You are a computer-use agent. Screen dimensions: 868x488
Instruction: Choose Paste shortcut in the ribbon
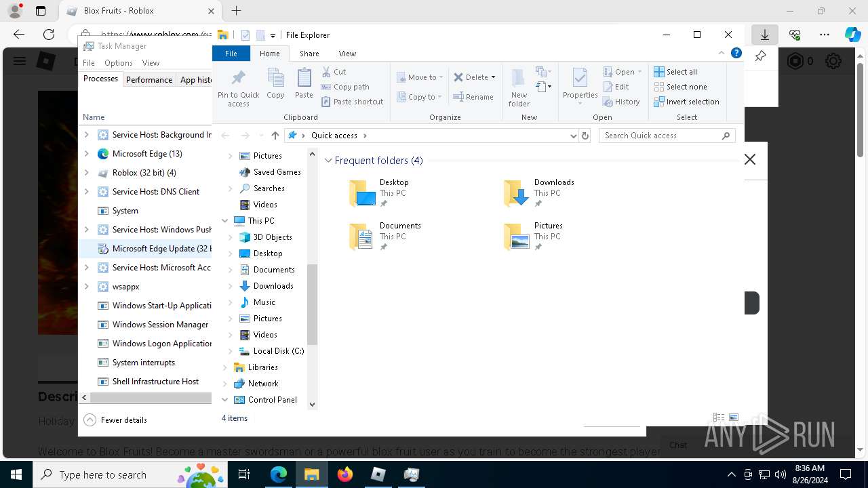pyautogui.click(x=353, y=102)
